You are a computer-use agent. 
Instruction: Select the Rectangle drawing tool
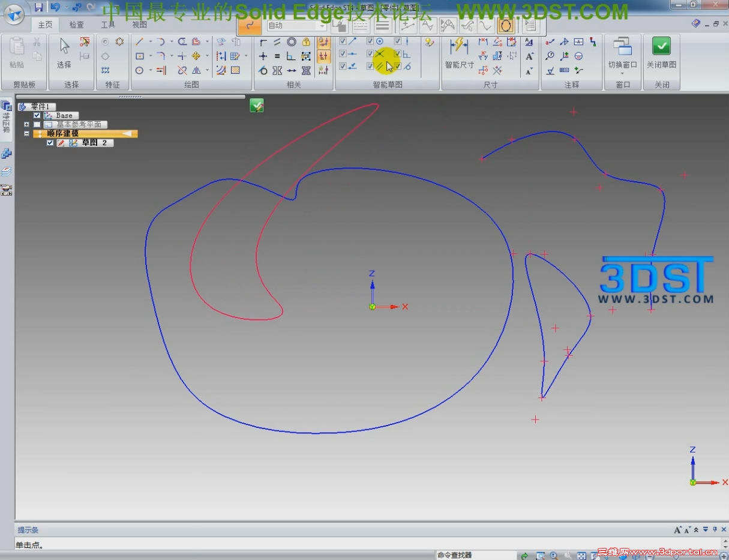click(140, 56)
